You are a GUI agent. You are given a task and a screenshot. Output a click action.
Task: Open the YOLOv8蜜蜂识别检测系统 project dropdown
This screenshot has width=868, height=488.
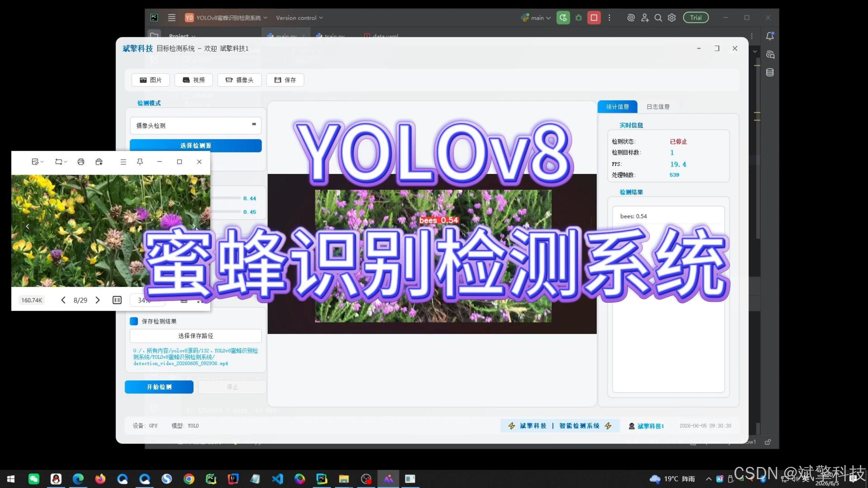point(226,18)
